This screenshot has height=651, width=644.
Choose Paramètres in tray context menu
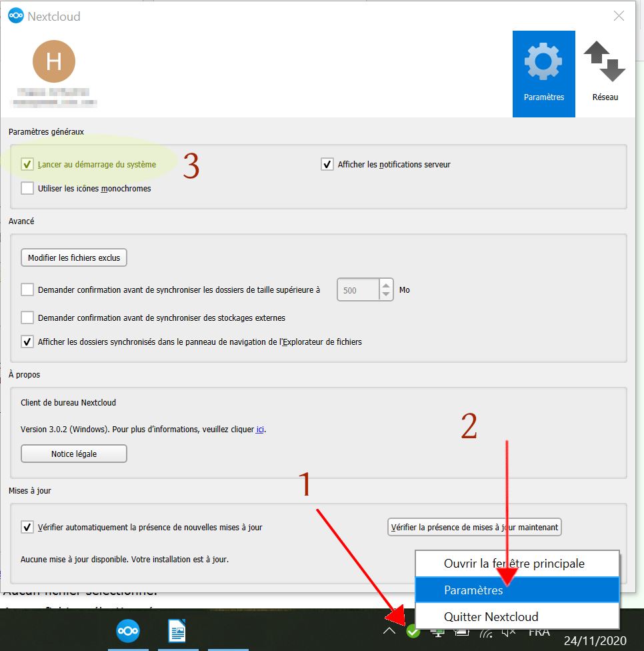pos(517,590)
